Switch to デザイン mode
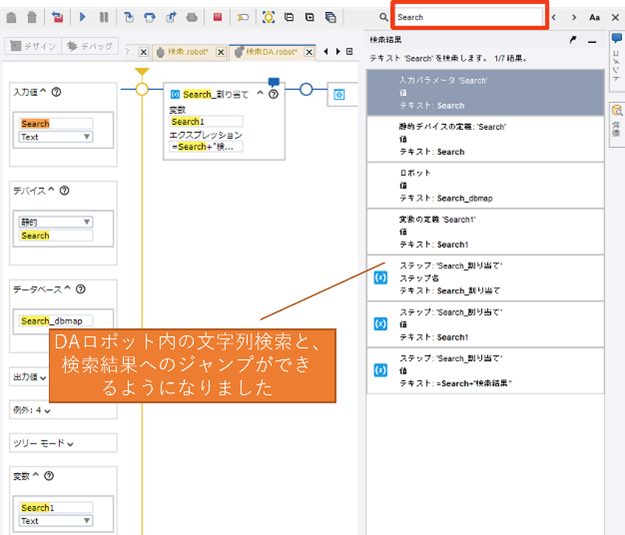This screenshot has height=535, width=625. [x=33, y=46]
